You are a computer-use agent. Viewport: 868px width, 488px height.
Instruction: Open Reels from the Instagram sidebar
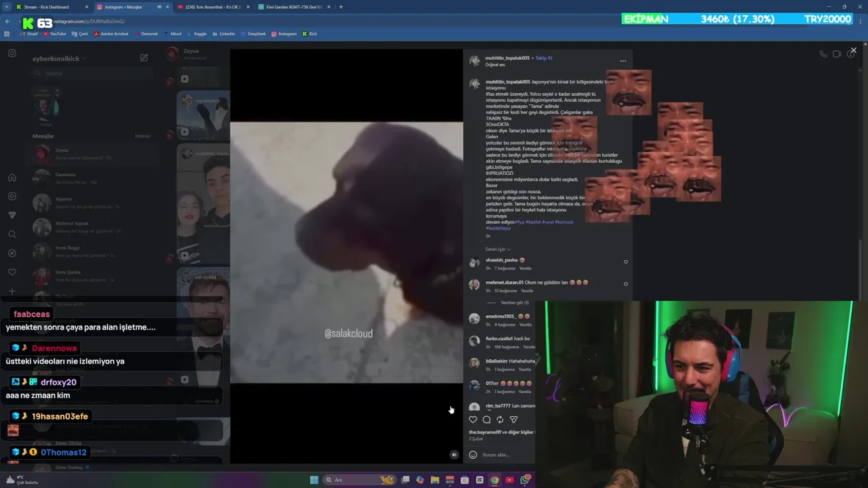(12, 197)
